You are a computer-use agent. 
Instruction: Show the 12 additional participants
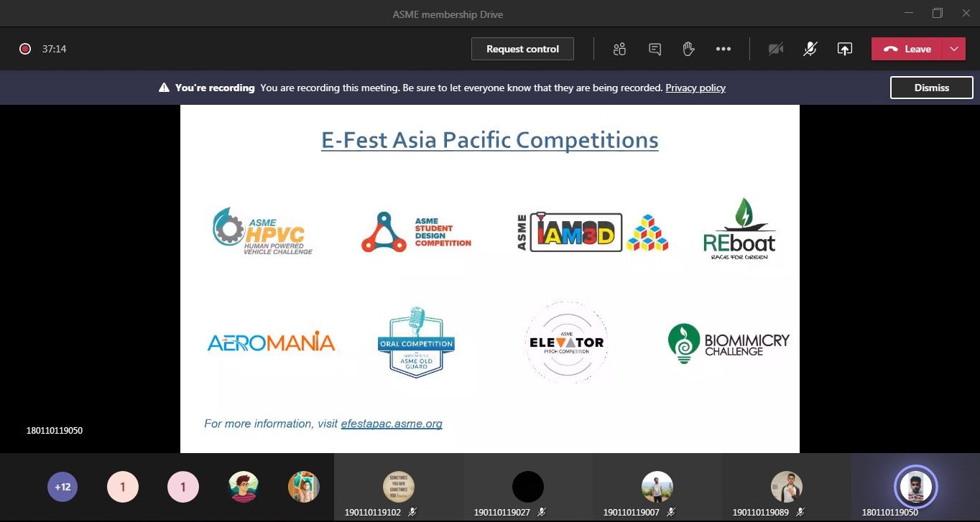tap(63, 487)
